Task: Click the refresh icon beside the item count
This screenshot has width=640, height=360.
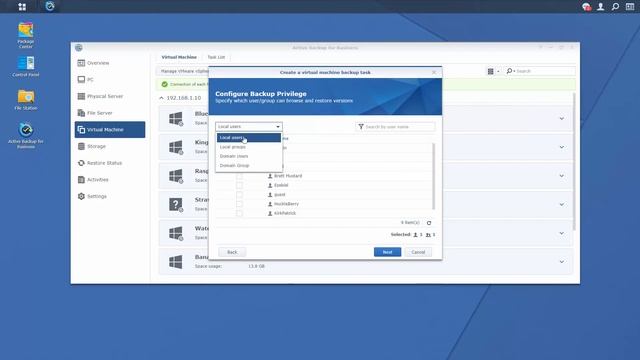Action: [429, 223]
